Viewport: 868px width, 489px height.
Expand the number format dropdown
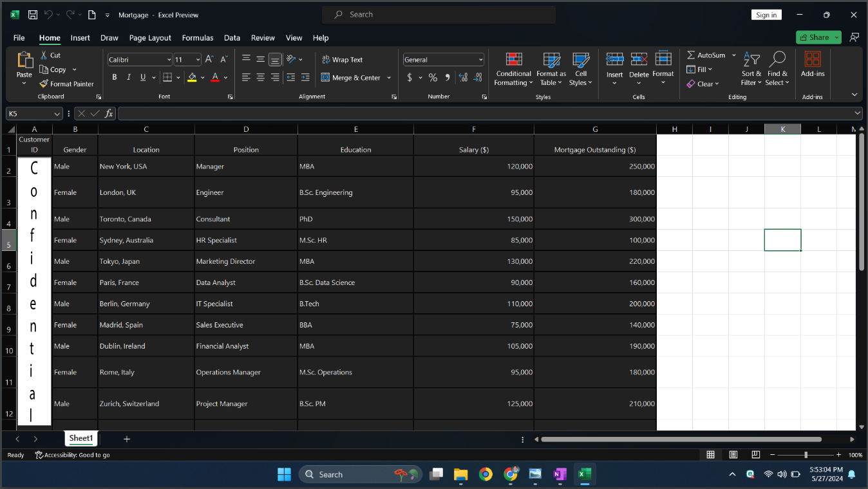pyautogui.click(x=480, y=60)
